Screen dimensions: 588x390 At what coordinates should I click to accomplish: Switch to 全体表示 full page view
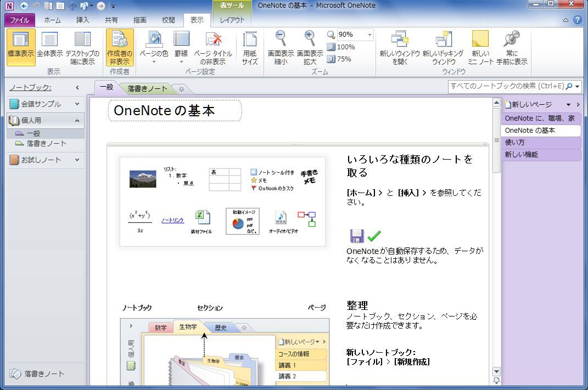(x=49, y=48)
